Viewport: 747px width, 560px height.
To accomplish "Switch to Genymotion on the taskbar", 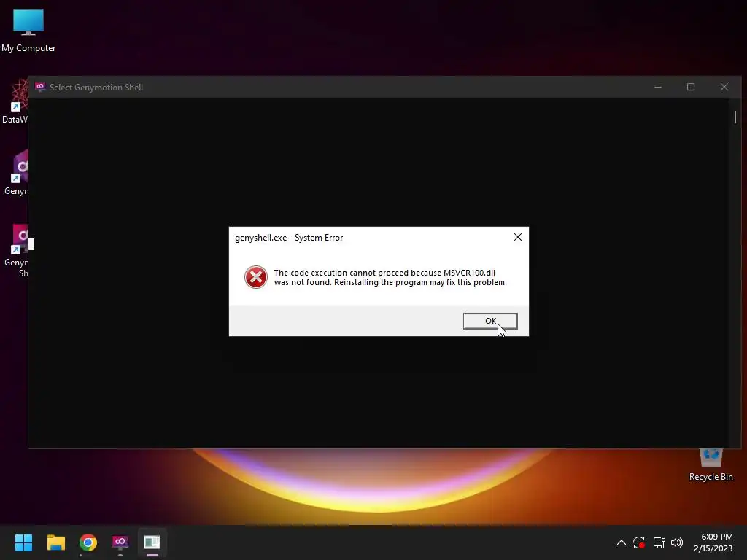I will 120,542.
